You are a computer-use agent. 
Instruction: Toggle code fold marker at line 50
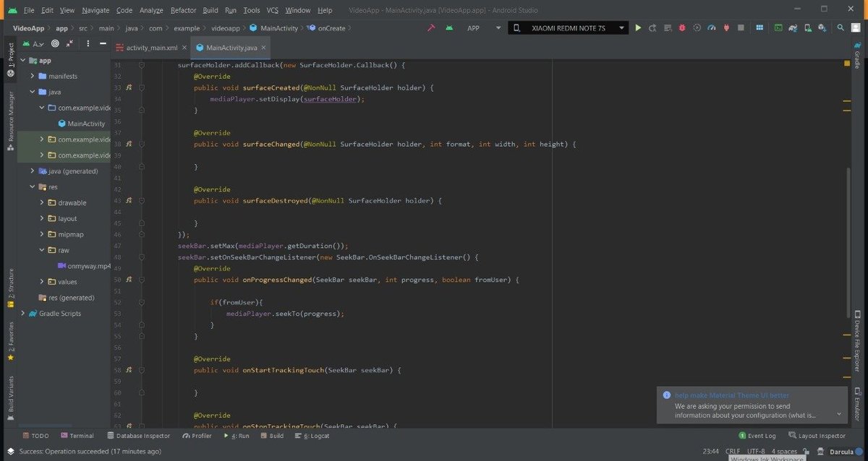142,279
